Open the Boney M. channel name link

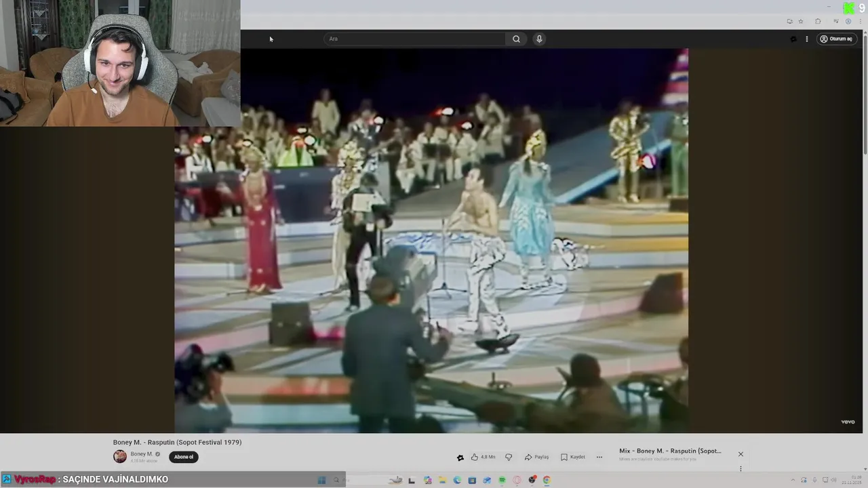click(142, 454)
